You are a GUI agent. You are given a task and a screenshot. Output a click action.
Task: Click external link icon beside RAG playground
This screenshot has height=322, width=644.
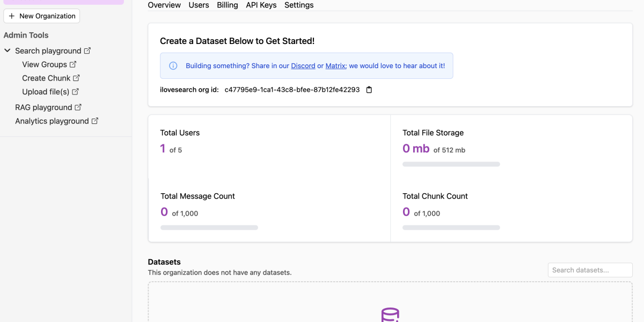pos(78,107)
